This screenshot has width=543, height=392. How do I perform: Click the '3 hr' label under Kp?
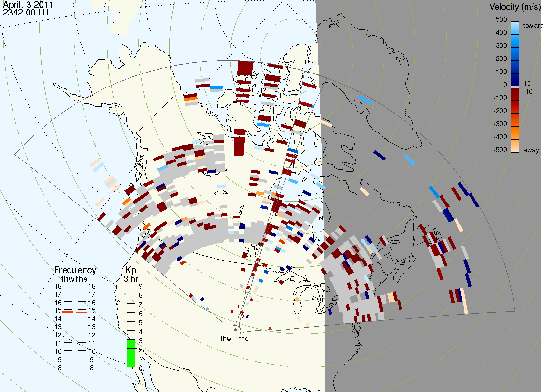(131, 279)
